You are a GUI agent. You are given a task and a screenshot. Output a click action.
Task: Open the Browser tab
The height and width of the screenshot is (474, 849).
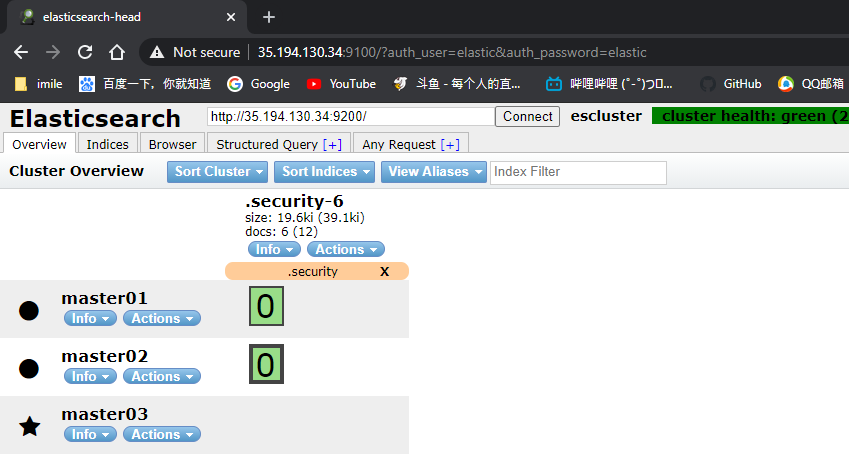(x=172, y=145)
